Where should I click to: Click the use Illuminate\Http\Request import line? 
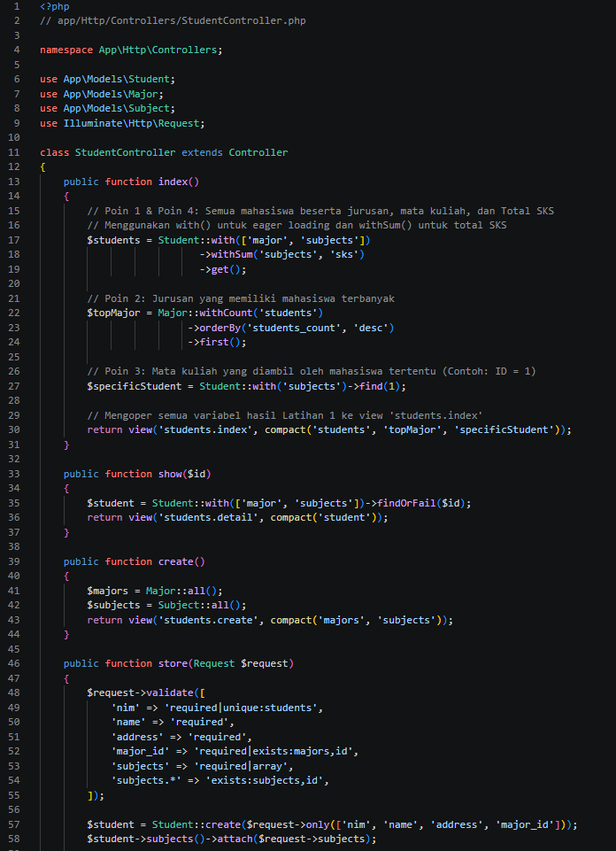click(122, 123)
